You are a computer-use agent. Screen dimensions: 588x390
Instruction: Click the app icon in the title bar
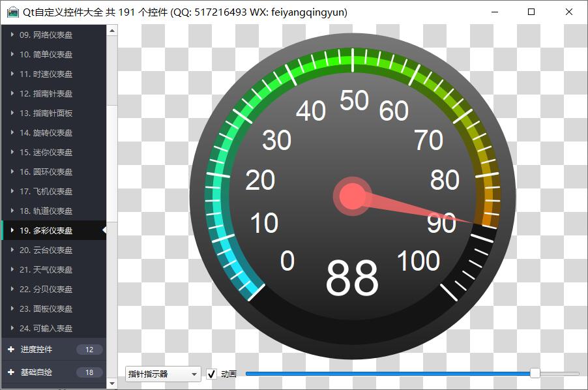coord(12,12)
